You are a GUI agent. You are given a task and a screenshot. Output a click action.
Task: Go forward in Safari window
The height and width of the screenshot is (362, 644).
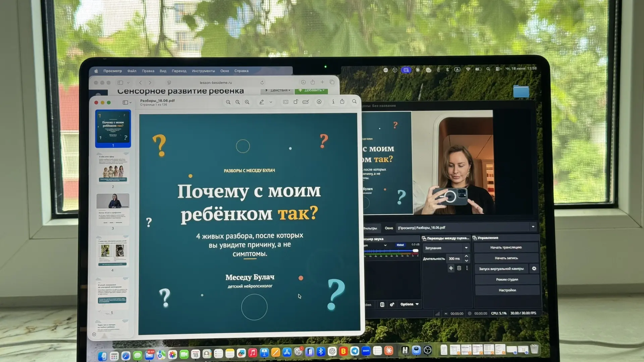pos(150,82)
